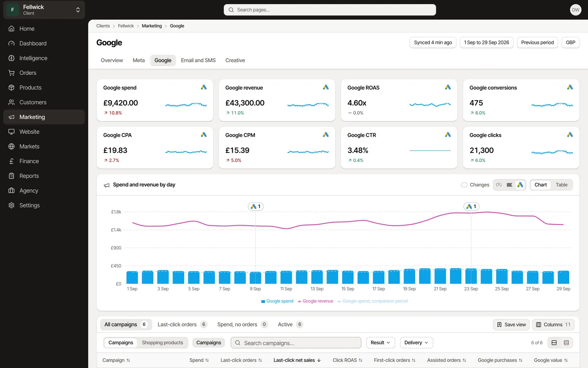
Task: Open the Delivery filter dropdown
Action: (416, 343)
